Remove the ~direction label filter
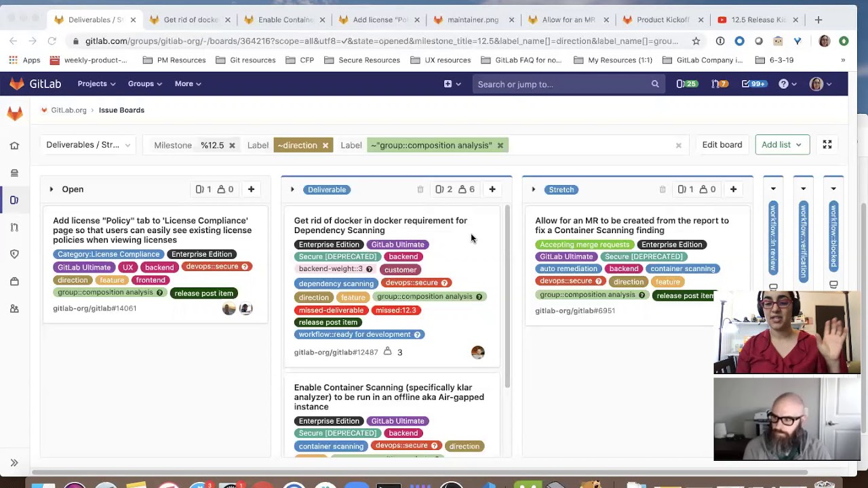This screenshot has width=868, height=488. coord(325,145)
